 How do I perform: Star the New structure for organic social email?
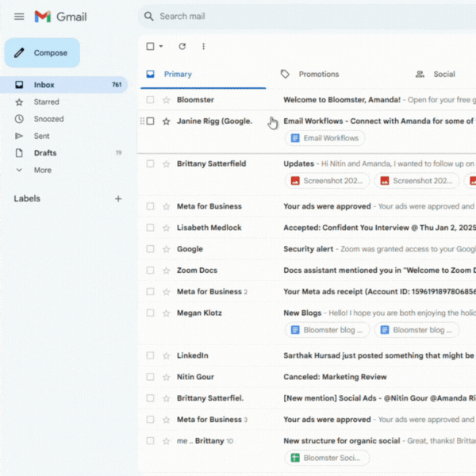coord(166,441)
